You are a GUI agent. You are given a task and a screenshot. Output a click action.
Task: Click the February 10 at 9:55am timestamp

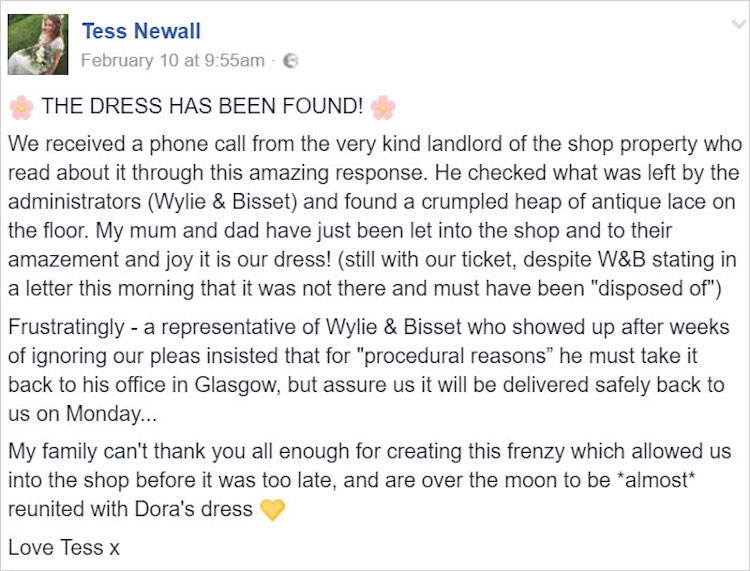click(x=172, y=60)
